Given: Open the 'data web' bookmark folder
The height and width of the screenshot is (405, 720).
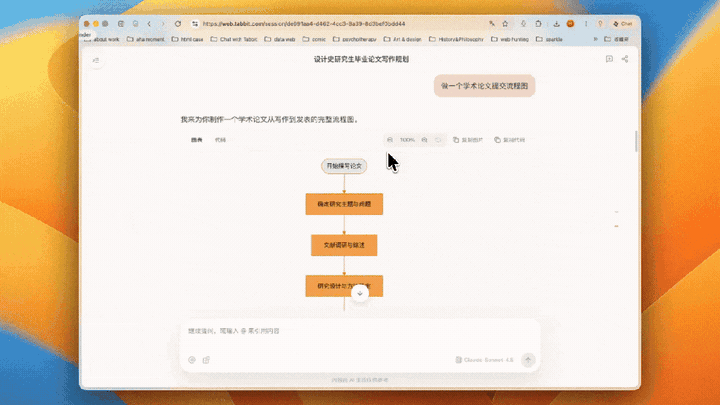Looking at the screenshot, I should click(x=280, y=39).
